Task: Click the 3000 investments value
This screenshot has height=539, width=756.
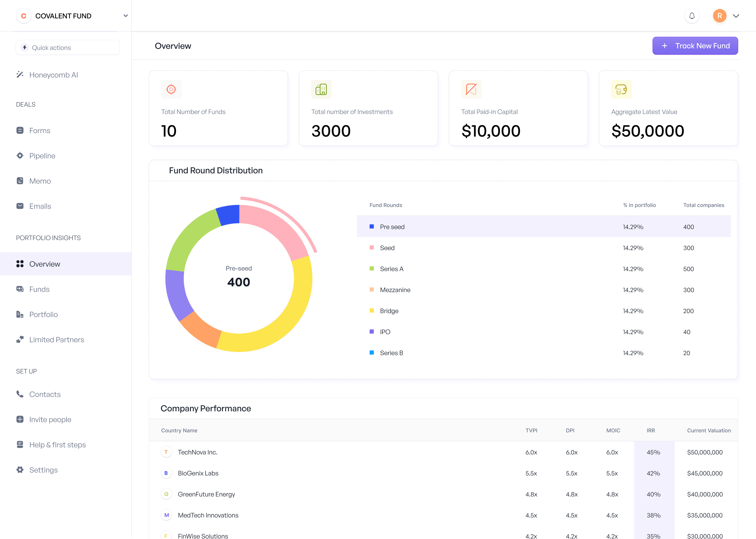Action: point(331,131)
